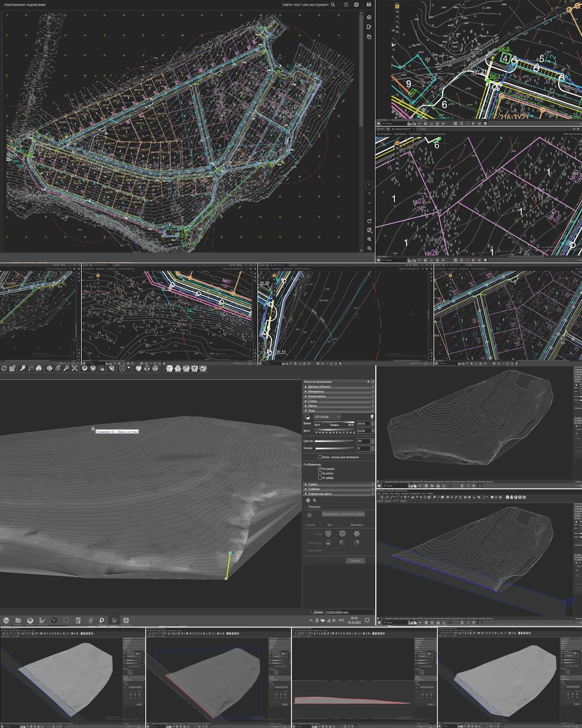Select the Paint Bucket tool

coord(39,368)
